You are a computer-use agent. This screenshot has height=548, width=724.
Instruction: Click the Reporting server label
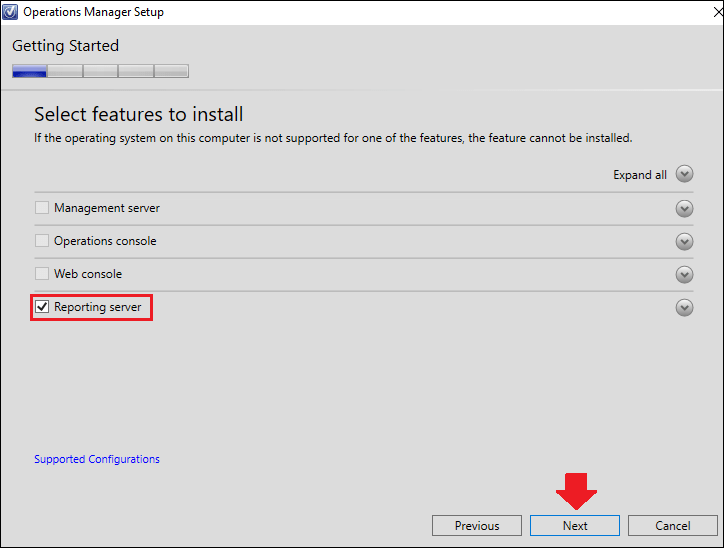tap(97, 307)
